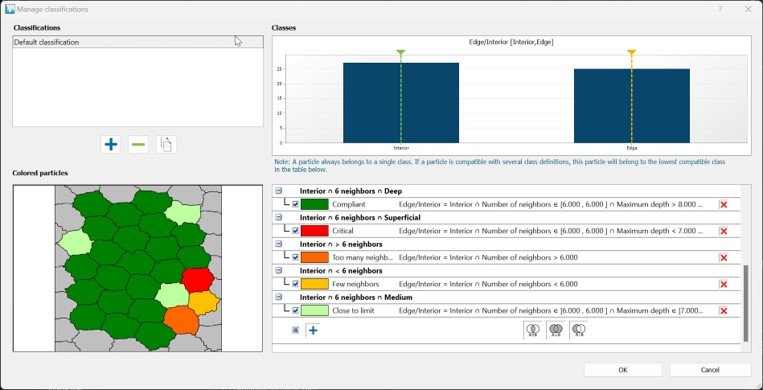
Task: Delete the Close to limit class
Action: point(723,311)
